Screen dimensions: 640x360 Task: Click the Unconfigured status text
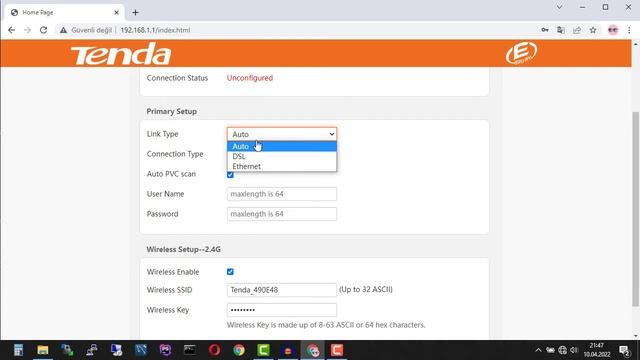click(250, 78)
